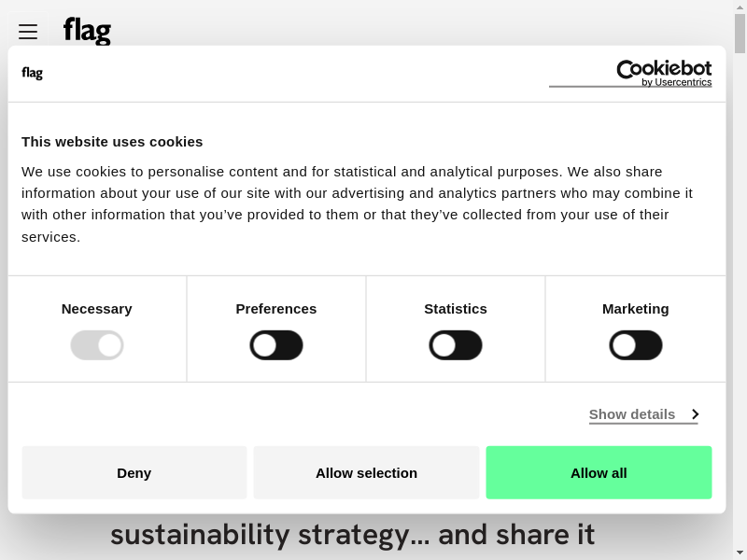Click the flag logo in page header
The width and height of the screenshot is (747, 560).
pos(87,32)
